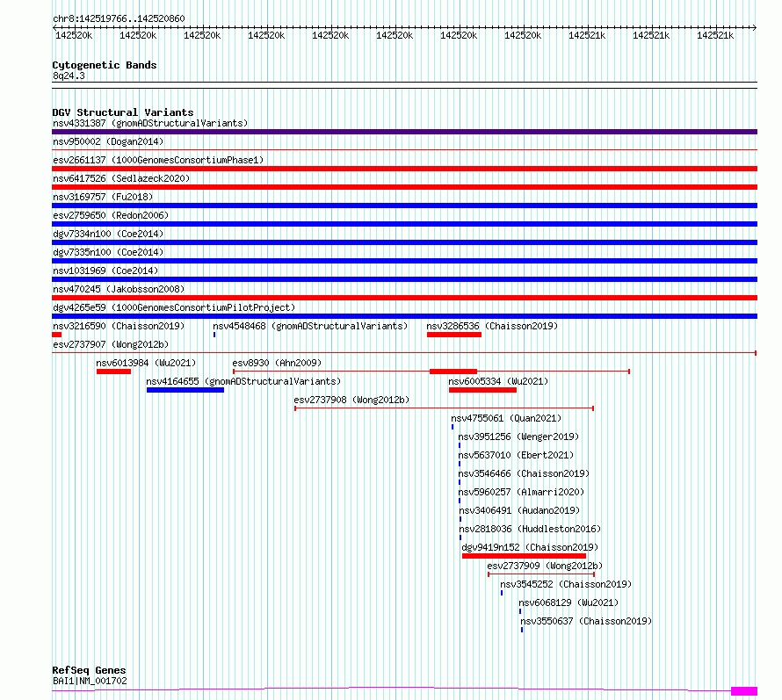Image resolution: width=782 pixels, height=700 pixels.
Task: Select nsv5637010 (Ebert2021) label
Action: click(x=516, y=455)
